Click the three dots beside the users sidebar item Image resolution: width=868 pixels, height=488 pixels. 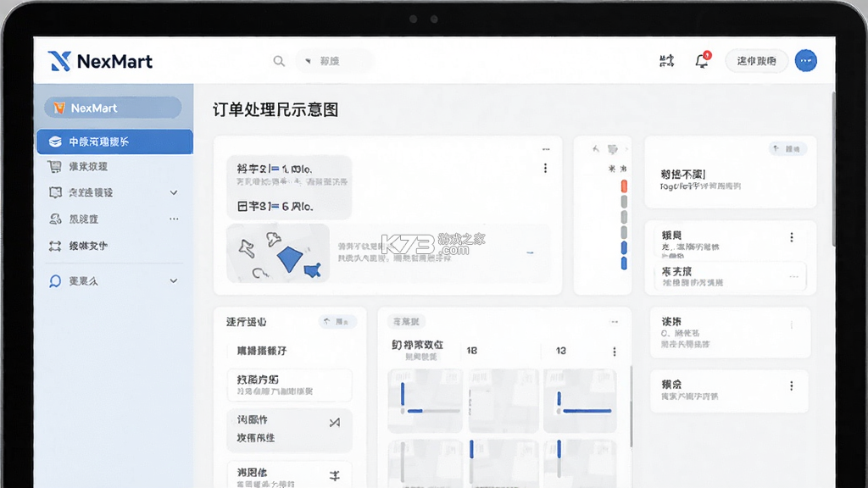click(174, 219)
